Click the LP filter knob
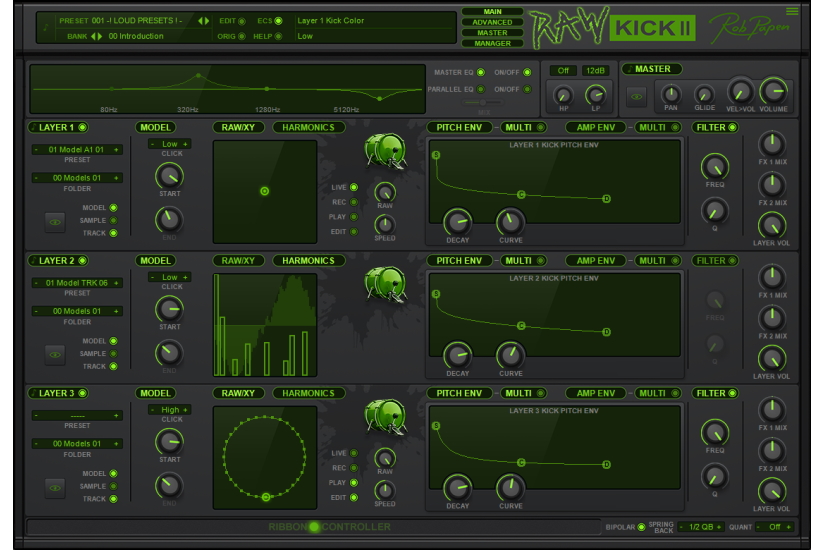This screenshot has height=550, width=820. [x=595, y=95]
